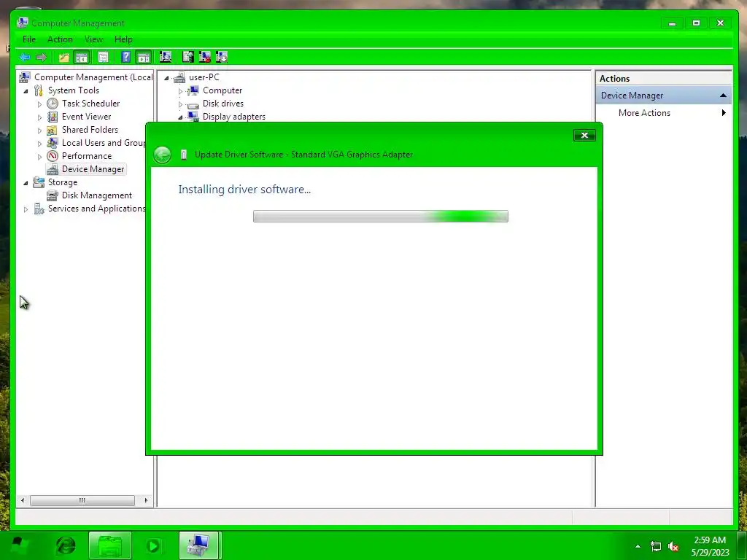Click the network tray icon
The height and width of the screenshot is (560, 747).
pyautogui.click(x=656, y=547)
